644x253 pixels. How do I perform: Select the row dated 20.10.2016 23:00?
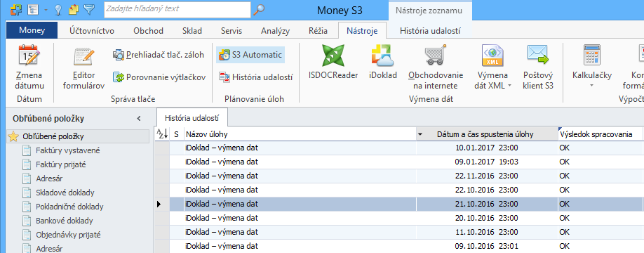[x=399, y=218]
